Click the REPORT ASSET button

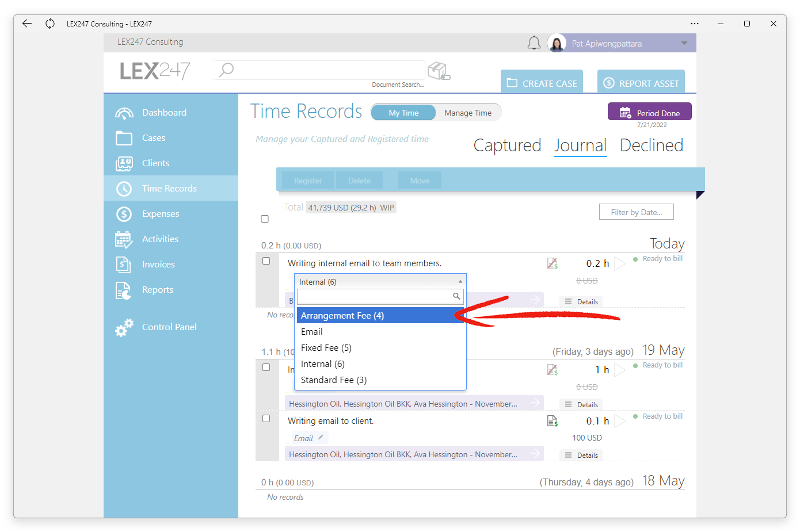[x=641, y=82]
